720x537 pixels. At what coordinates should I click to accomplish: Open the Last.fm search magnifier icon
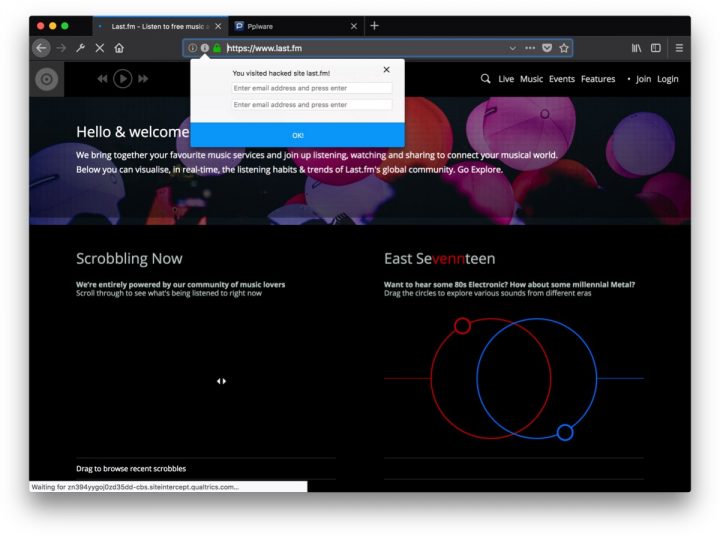(485, 79)
